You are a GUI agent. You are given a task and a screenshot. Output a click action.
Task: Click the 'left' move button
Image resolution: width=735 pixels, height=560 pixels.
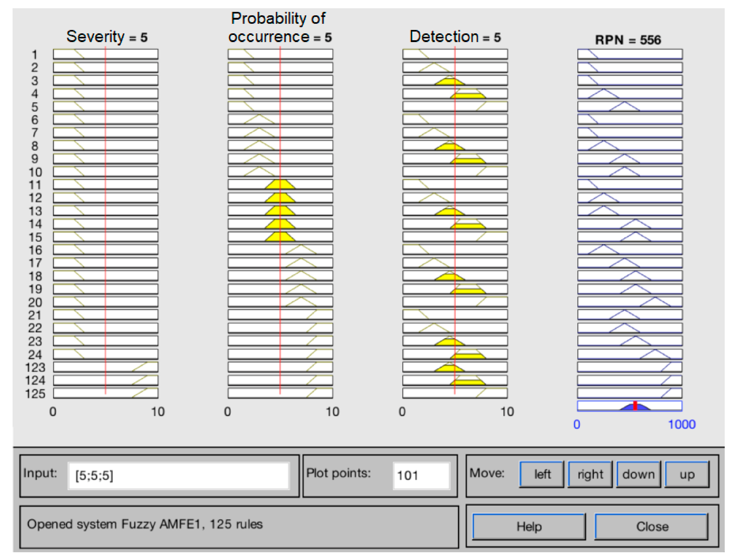click(542, 474)
